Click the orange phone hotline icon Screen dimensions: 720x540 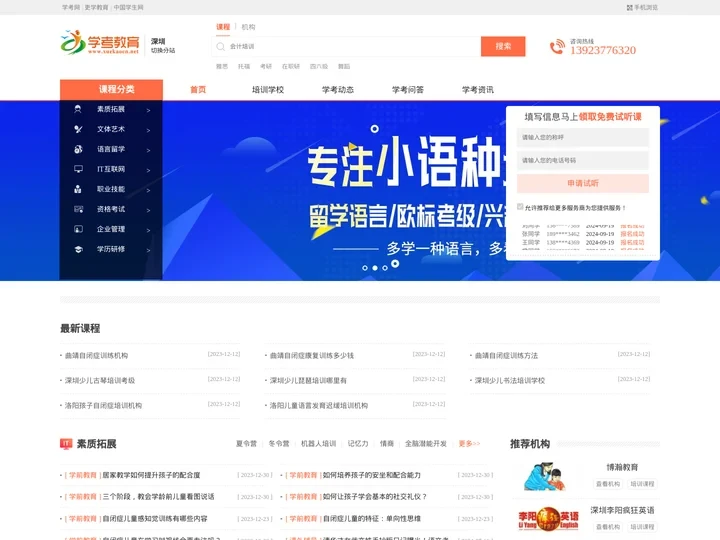coord(557,46)
